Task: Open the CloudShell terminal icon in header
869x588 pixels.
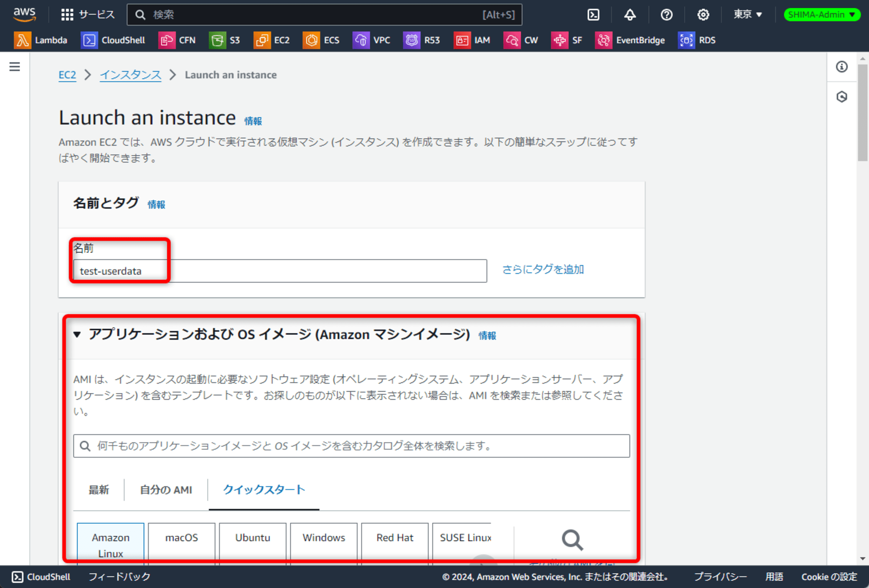Action: click(x=593, y=15)
